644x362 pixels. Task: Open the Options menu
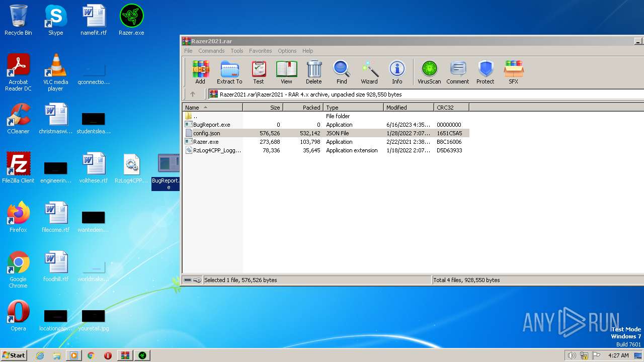(x=287, y=51)
